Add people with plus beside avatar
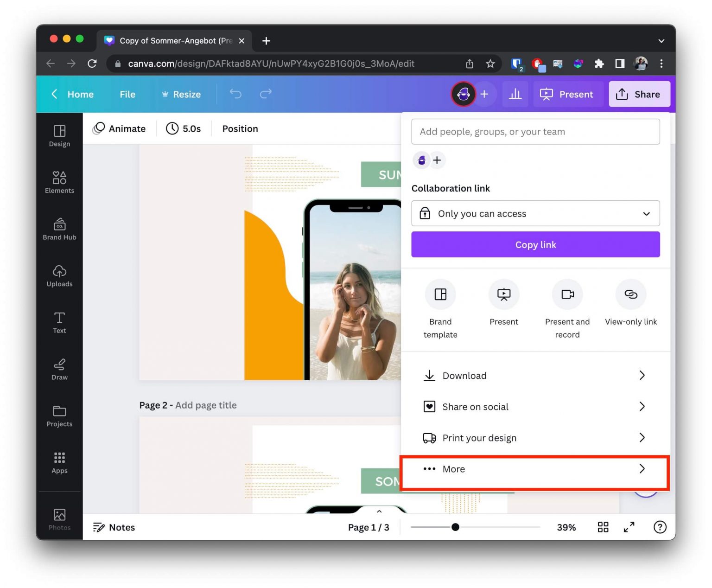This screenshot has width=712, height=588. [x=437, y=160]
